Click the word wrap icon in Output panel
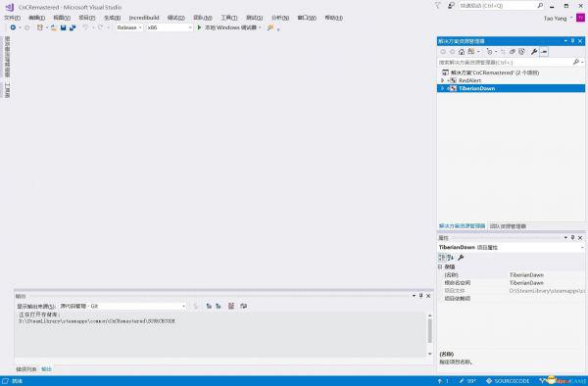The image size is (588, 386). click(244, 307)
